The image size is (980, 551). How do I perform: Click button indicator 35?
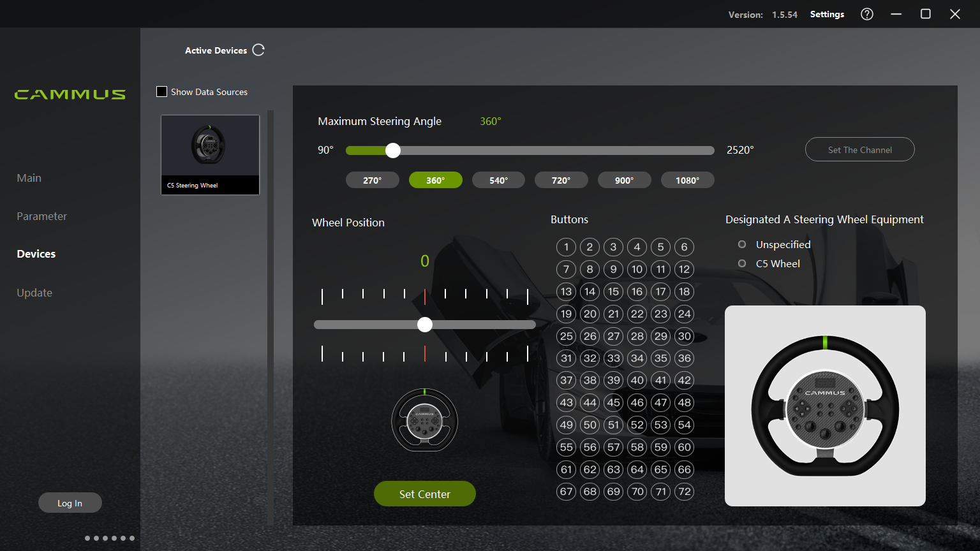click(x=660, y=358)
